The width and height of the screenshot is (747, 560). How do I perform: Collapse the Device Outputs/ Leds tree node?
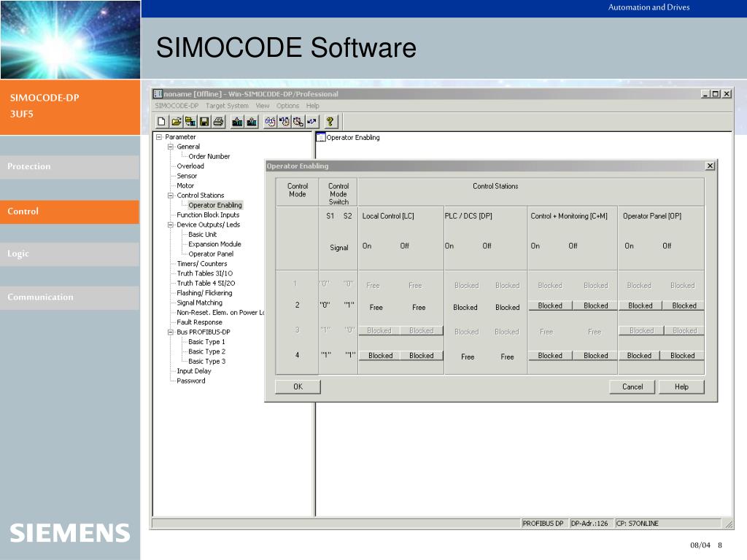(171, 225)
